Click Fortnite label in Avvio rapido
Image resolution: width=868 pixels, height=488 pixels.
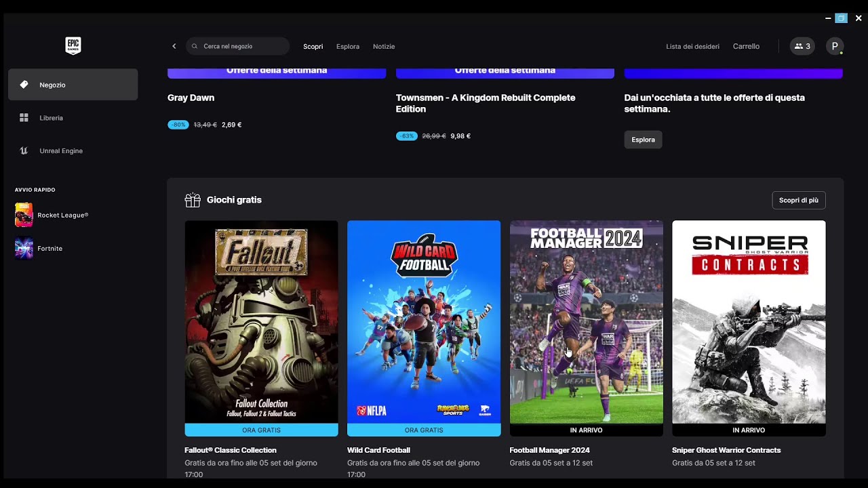[x=50, y=248]
